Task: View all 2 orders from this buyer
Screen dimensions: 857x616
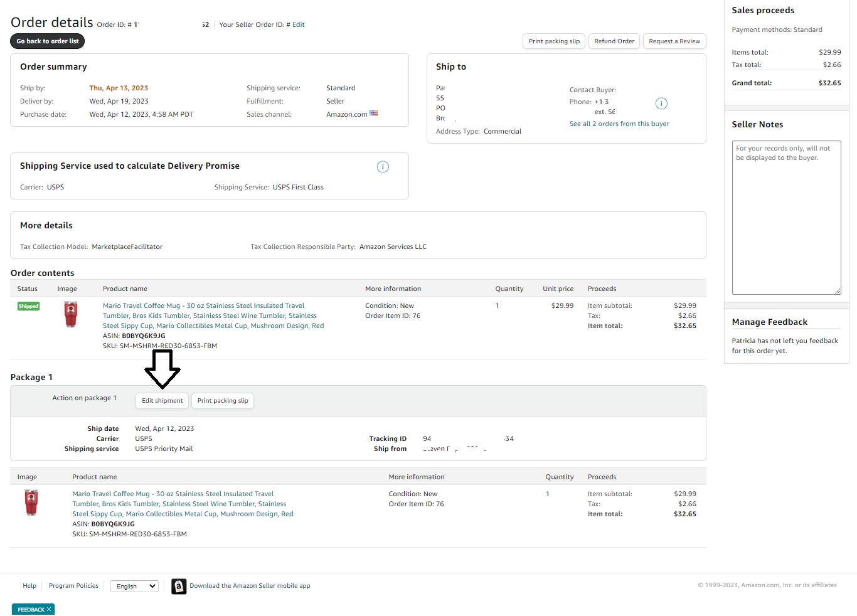Action: click(619, 124)
